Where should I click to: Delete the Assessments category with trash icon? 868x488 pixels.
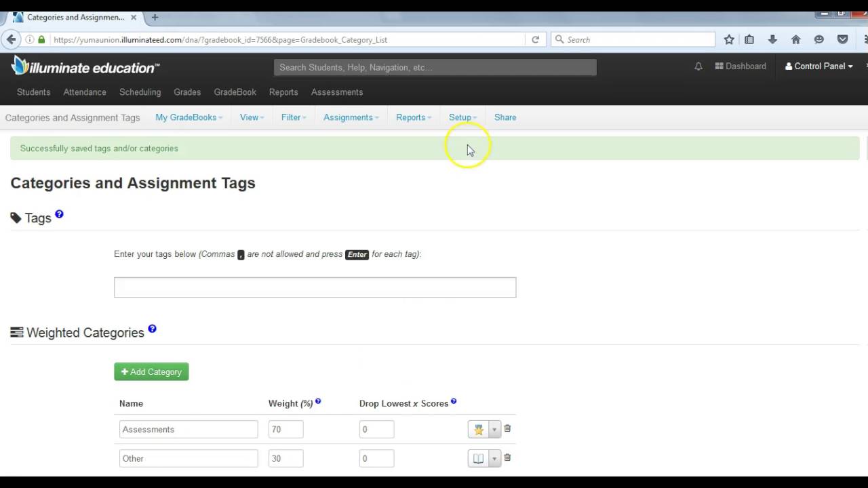pyautogui.click(x=507, y=428)
